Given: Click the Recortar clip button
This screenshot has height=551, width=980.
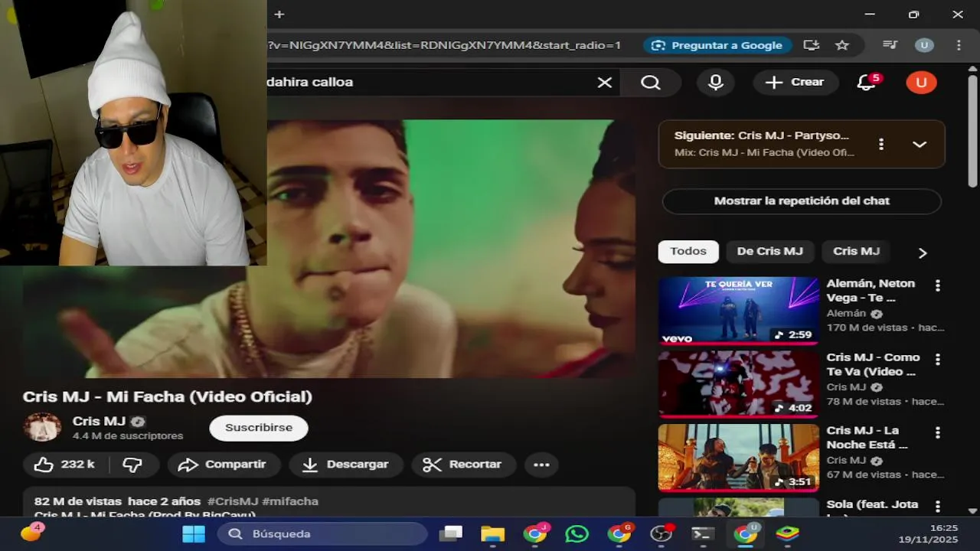Looking at the screenshot, I should [463, 465].
